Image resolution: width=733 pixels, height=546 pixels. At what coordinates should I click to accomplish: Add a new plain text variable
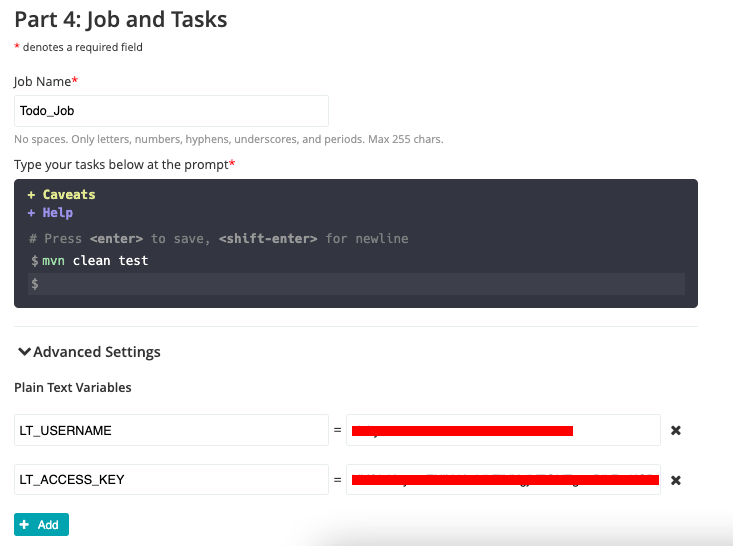pyautogui.click(x=41, y=524)
